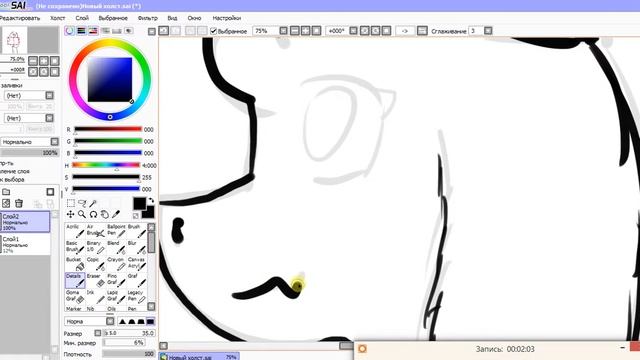Activate the magic wand tool

(x=93, y=203)
